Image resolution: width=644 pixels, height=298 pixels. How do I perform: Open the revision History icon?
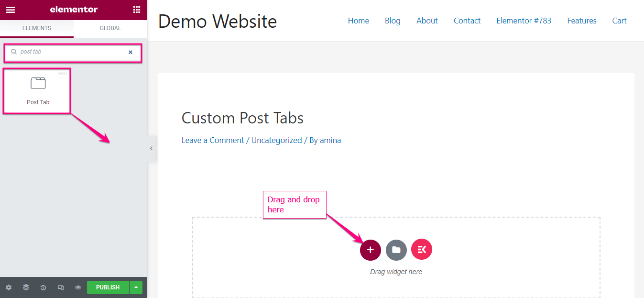43,287
